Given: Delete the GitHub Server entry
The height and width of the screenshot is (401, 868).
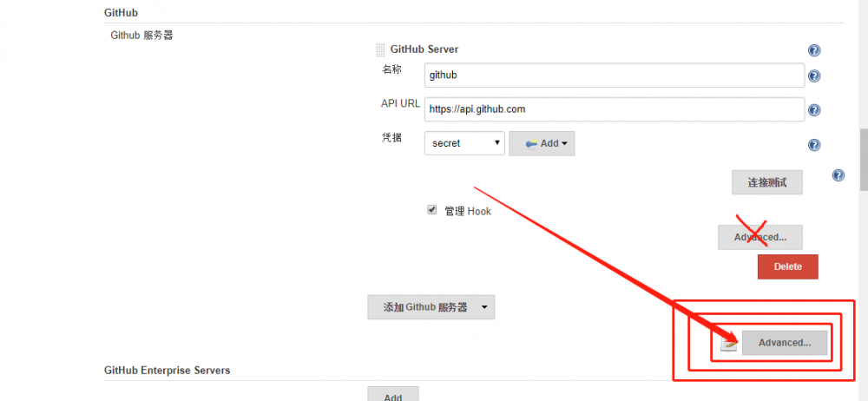Looking at the screenshot, I should (x=788, y=266).
